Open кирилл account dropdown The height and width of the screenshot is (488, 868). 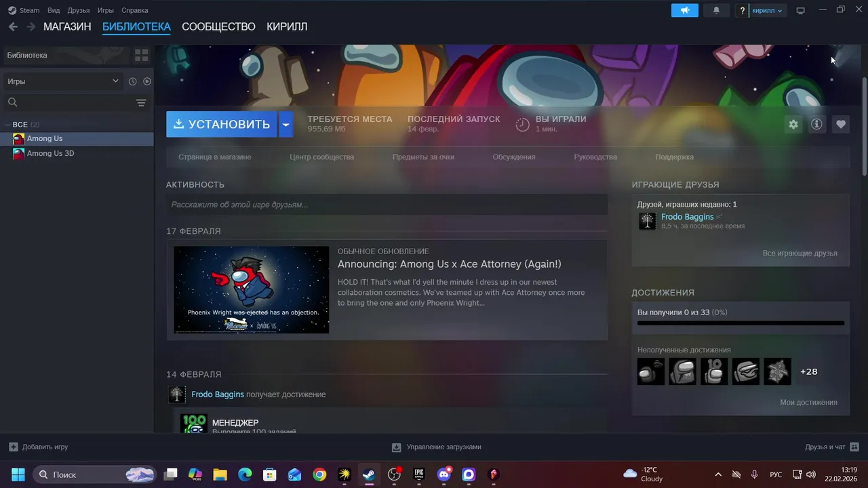pyautogui.click(x=767, y=10)
